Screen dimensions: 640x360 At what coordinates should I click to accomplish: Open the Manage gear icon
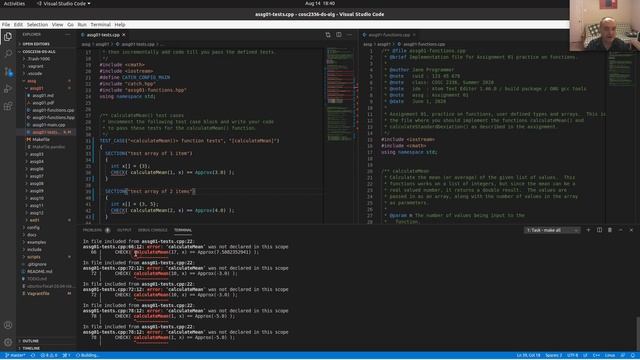(8, 342)
